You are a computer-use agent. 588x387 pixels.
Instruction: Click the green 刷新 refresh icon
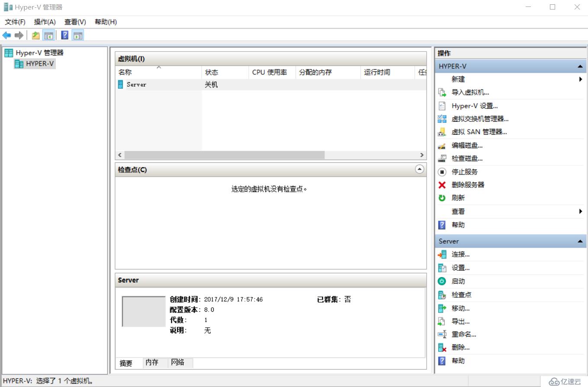tap(442, 198)
